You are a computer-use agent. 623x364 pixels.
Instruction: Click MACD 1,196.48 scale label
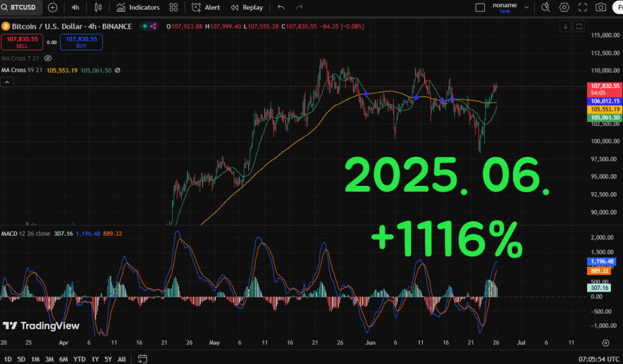click(602, 261)
